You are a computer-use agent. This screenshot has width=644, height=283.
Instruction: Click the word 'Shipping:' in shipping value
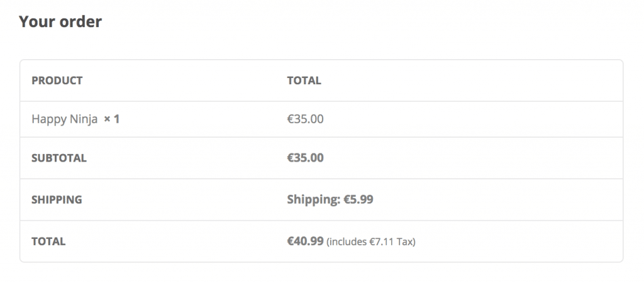pyautogui.click(x=314, y=199)
